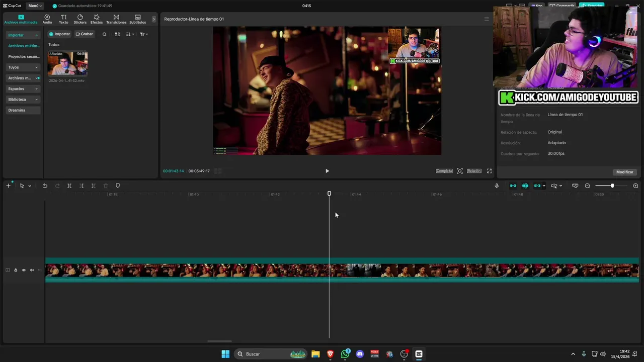Open the player panel menu icon

coord(487,19)
